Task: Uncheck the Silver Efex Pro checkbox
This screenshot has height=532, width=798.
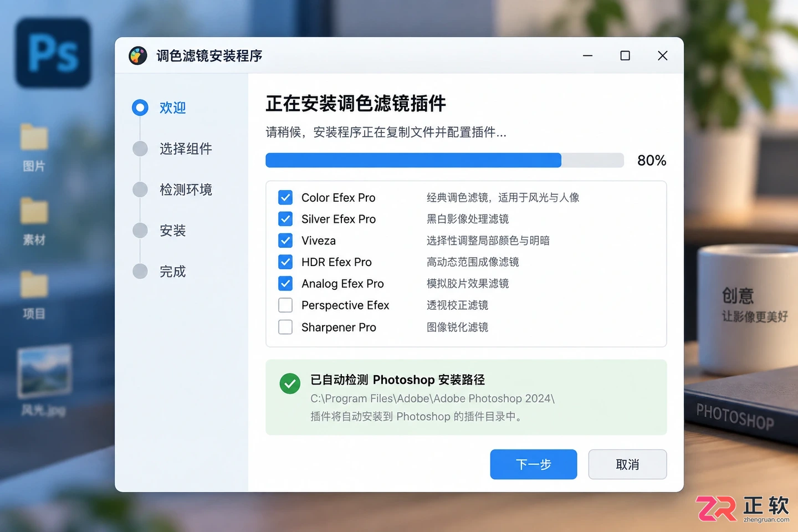Action: coord(285,219)
